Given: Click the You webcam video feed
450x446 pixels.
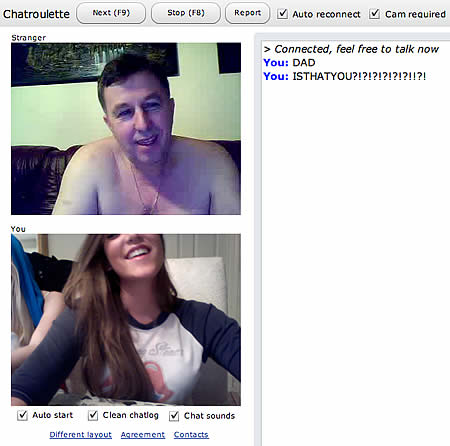Looking at the screenshot, I should (x=126, y=320).
